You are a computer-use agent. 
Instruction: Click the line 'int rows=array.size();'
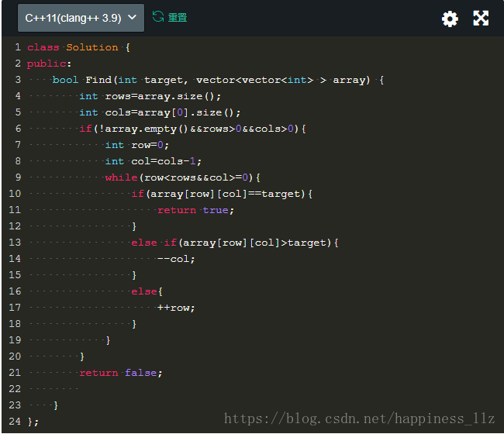pyautogui.click(x=150, y=96)
